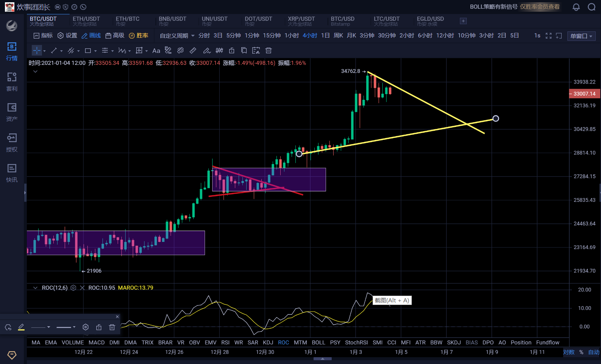Open 行情 market section in sidebar
The image size is (601, 364).
(x=12, y=51)
